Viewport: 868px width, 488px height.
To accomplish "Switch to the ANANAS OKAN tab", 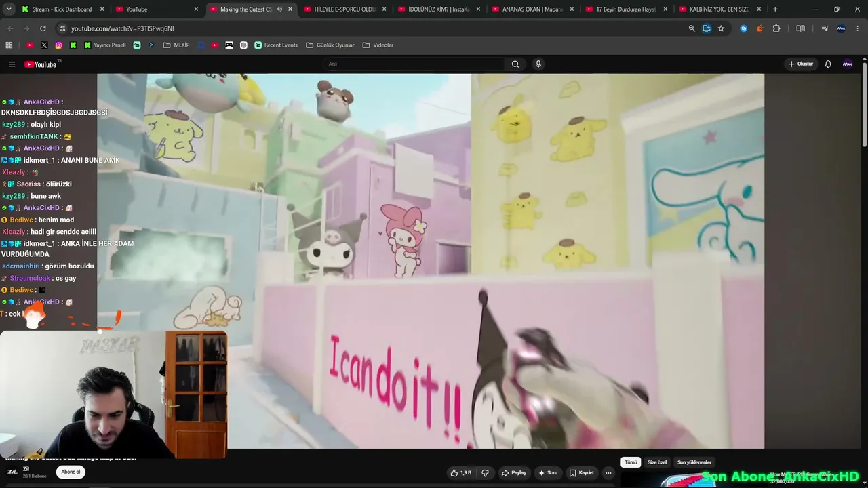I will coord(532,9).
